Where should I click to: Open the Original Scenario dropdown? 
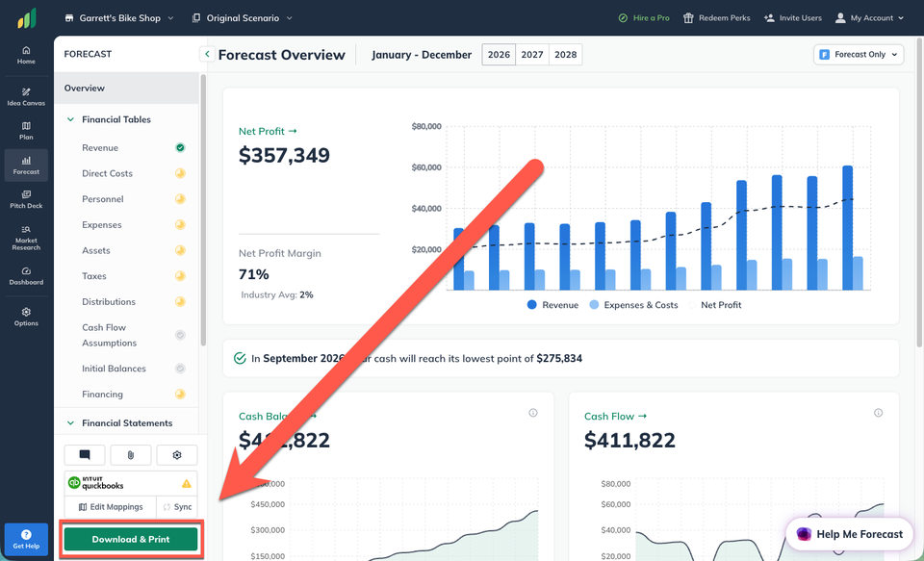(x=243, y=18)
